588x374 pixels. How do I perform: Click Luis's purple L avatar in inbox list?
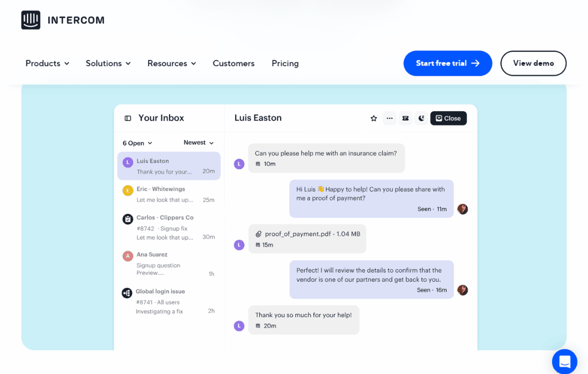click(x=128, y=162)
